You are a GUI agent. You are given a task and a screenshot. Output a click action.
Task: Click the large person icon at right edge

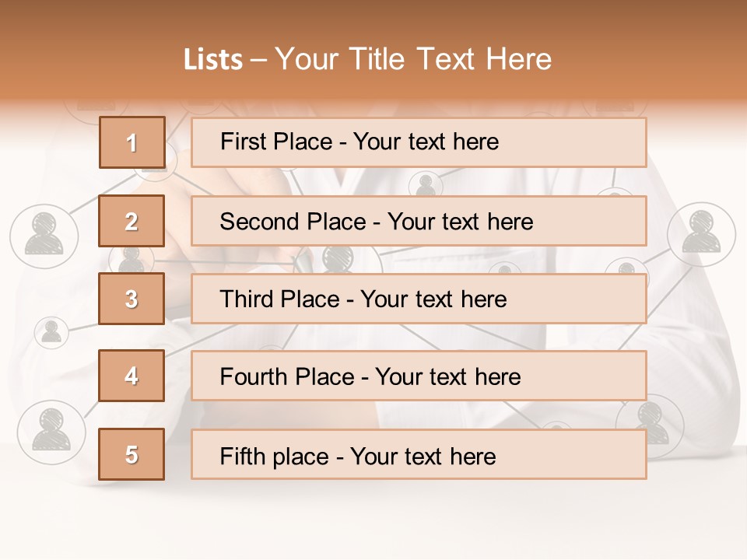pyautogui.click(x=701, y=233)
